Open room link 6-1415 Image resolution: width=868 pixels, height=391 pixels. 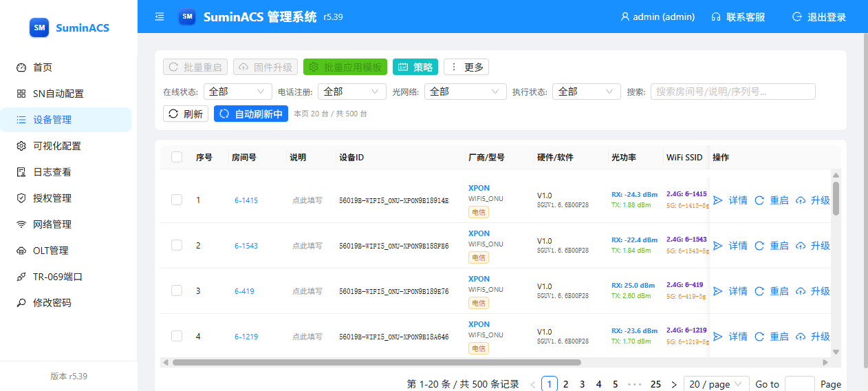tap(246, 200)
